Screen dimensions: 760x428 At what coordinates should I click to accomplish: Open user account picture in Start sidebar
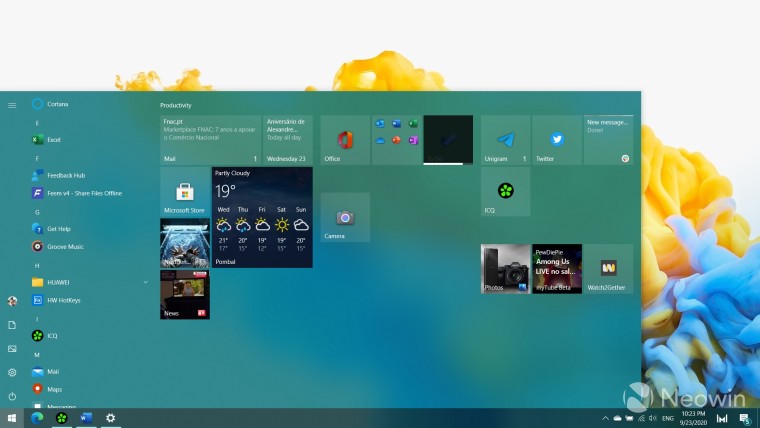12,301
